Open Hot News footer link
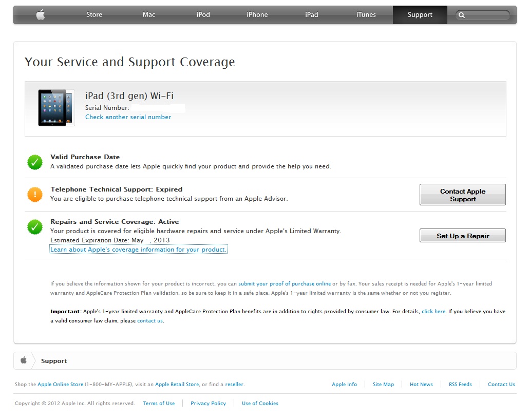Viewport: 529px width, 420px height. 421,384
